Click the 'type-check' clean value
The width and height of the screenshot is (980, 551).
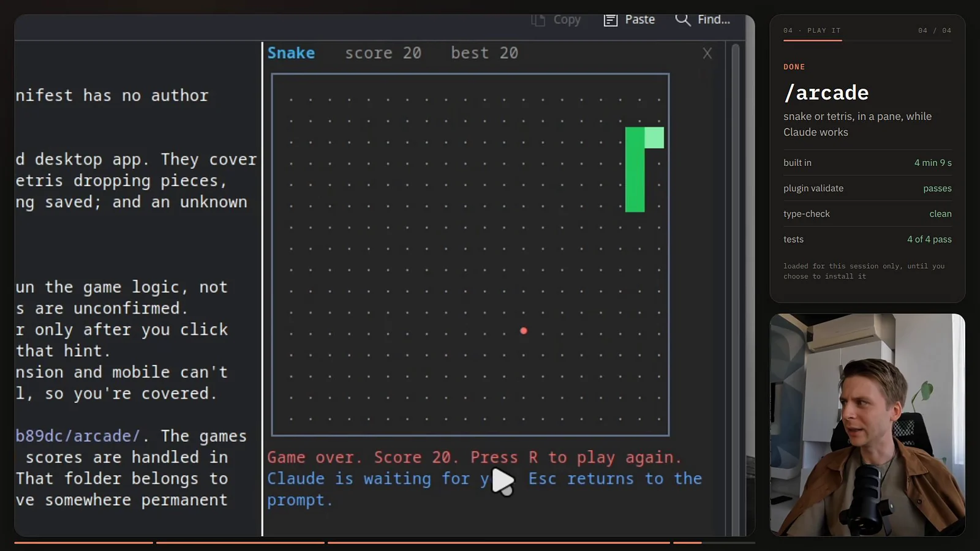(940, 214)
